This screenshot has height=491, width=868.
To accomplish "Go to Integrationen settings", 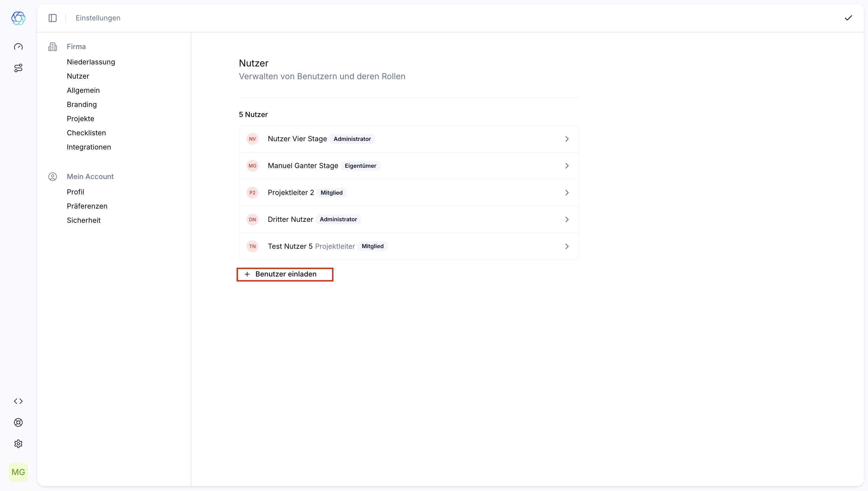I will (89, 147).
